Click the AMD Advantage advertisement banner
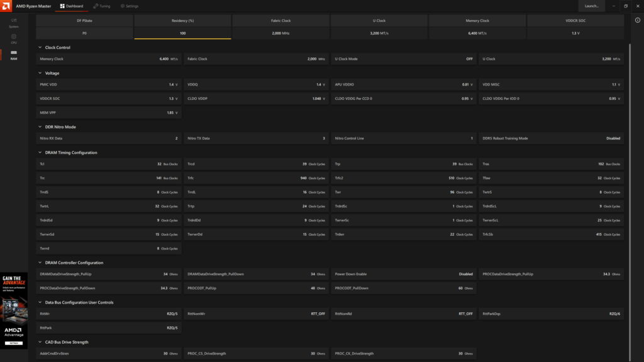Screen dimensions: 644x362 point(14,310)
